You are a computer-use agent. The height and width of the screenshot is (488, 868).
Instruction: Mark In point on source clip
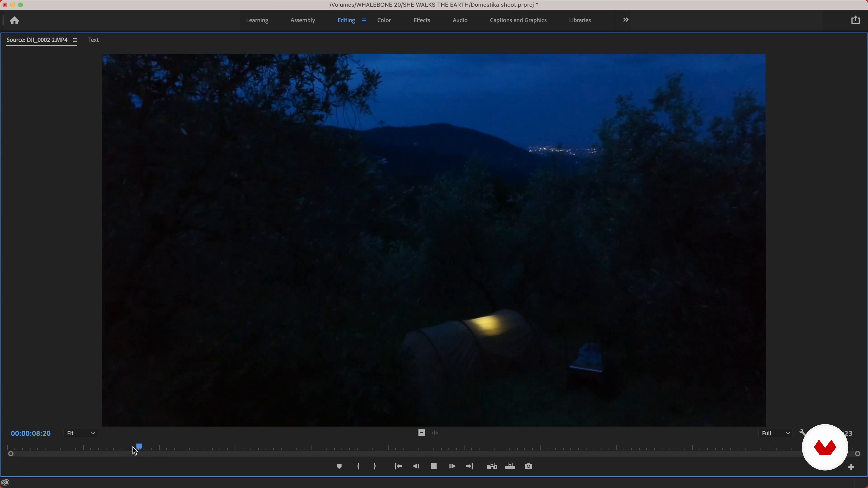pos(358,467)
